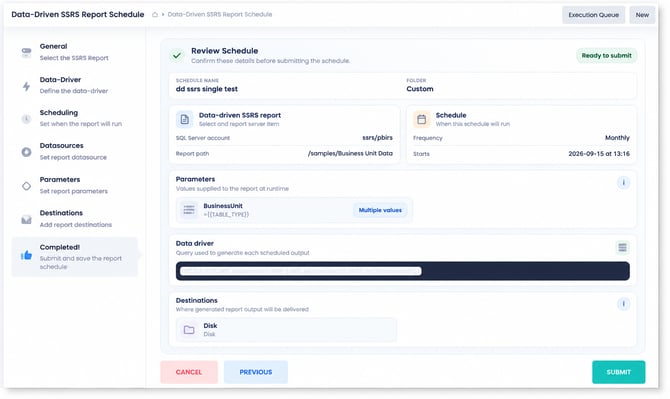Click the folder value 'Custom'

pos(420,89)
